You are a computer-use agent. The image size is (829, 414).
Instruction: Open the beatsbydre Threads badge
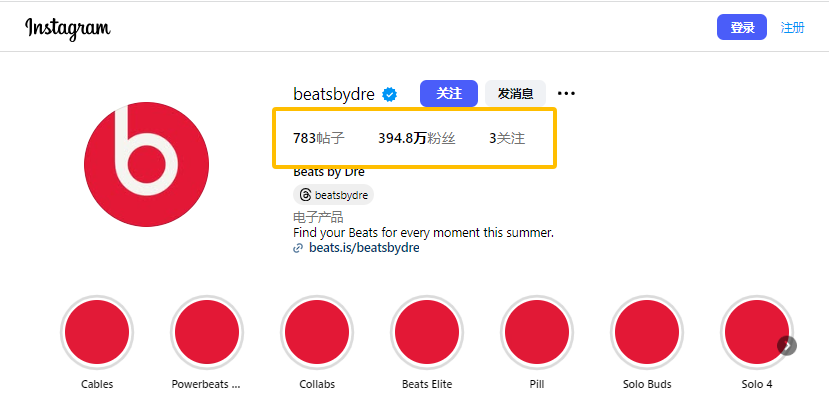(x=334, y=195)
